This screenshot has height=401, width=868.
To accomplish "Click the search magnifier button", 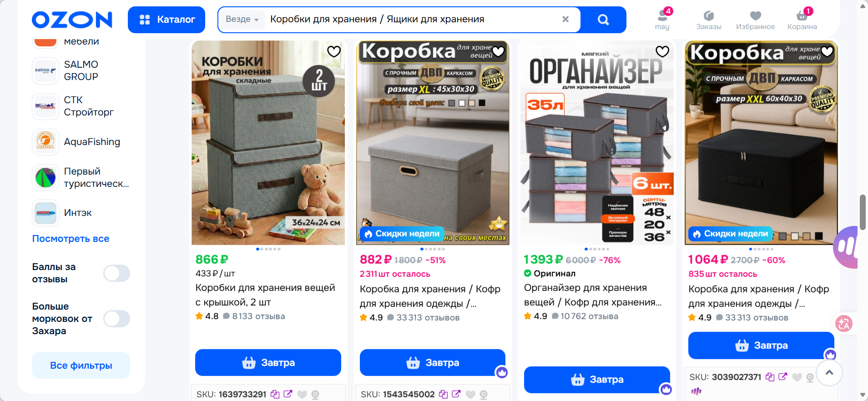I will pyautogui.click(x=603, y=20).
